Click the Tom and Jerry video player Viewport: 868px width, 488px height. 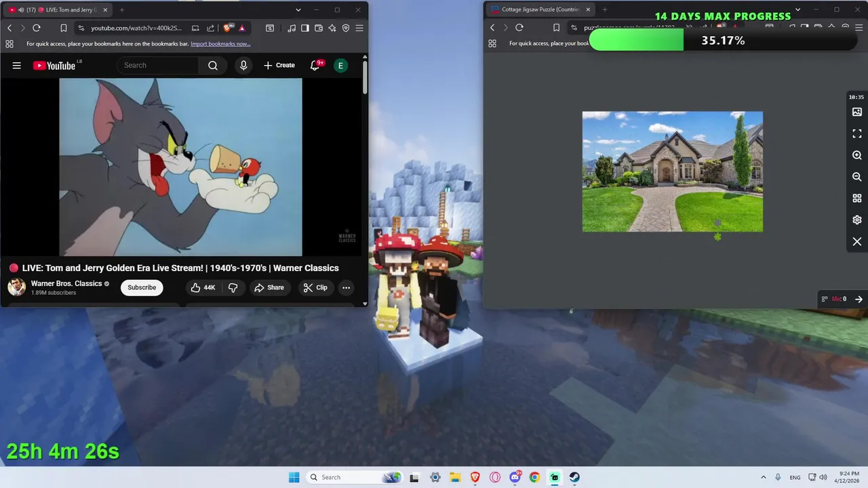click(180, 167)
